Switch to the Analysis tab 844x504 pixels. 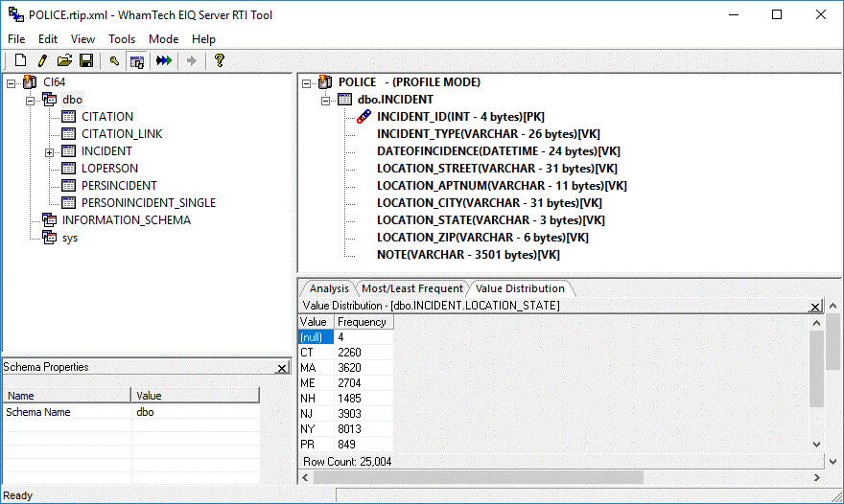tap(329, 288)
